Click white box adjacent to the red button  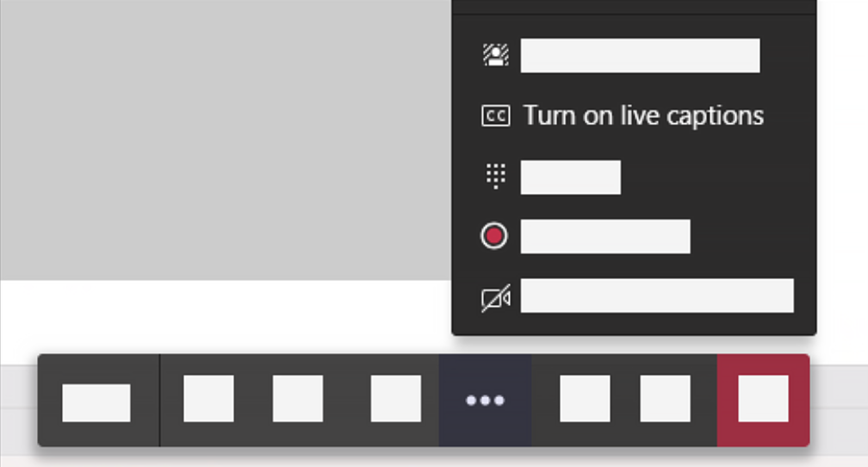666,398
